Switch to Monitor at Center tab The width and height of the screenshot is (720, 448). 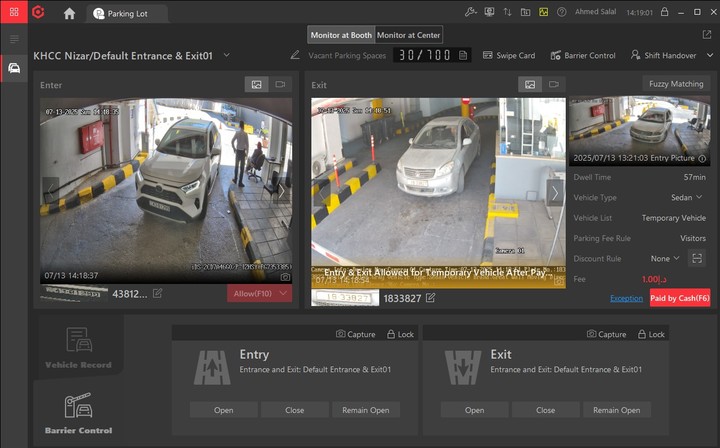tap(408, 35)
